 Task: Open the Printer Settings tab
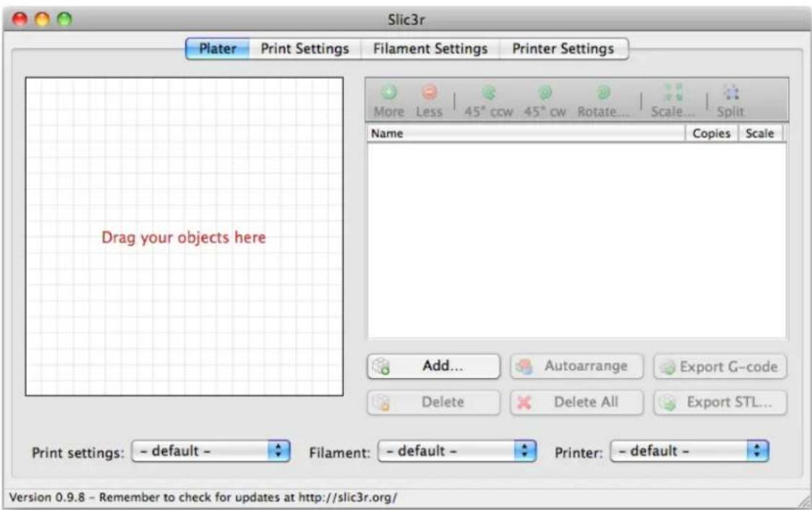point(563,48)
